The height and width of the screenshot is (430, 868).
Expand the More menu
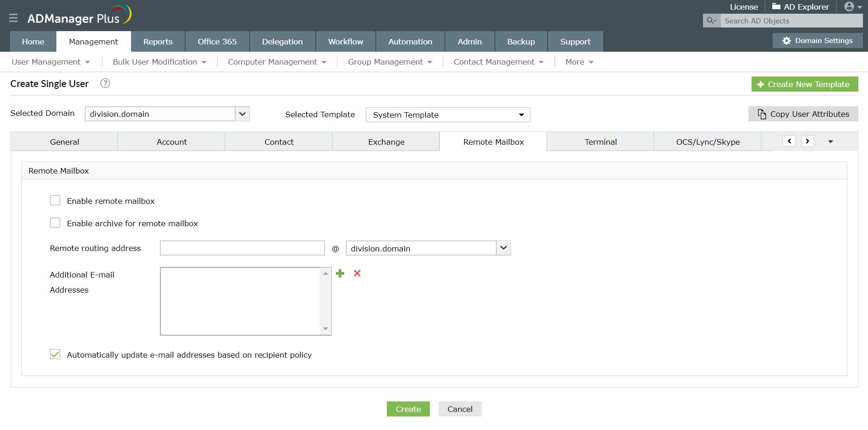pos(579,62)
